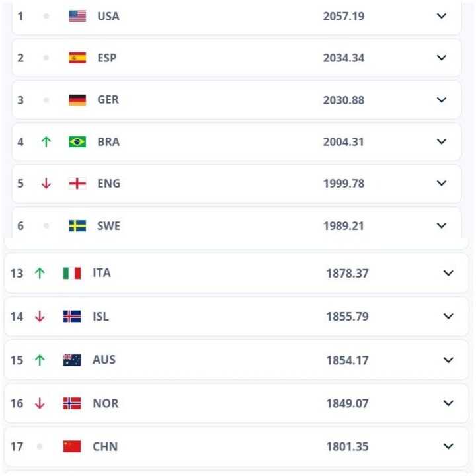Expand the ESP row details chevron
Screen dimensions: 476x476
[x=442, y=58]
